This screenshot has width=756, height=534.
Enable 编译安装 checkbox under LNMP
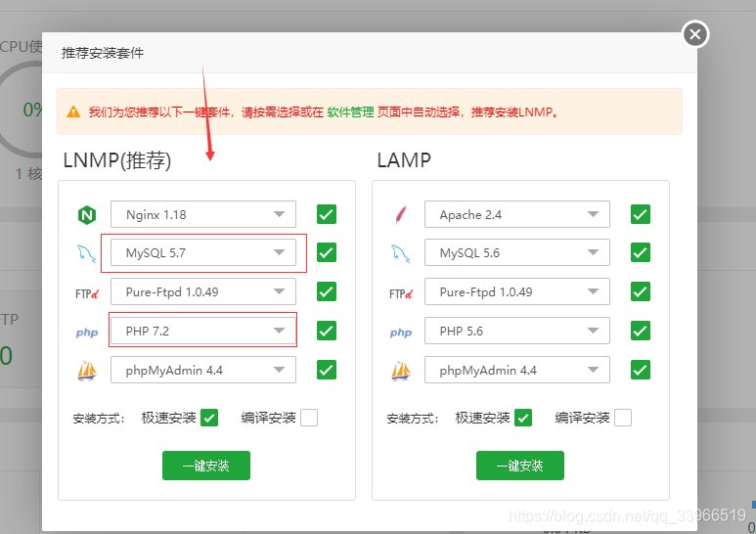tap(309, 418)
